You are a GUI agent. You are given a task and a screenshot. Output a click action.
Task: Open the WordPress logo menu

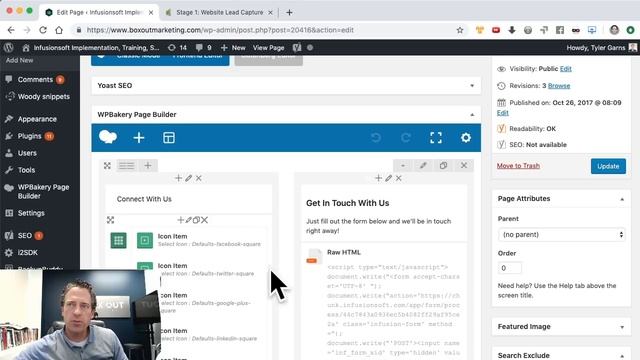tap(9, 47)
